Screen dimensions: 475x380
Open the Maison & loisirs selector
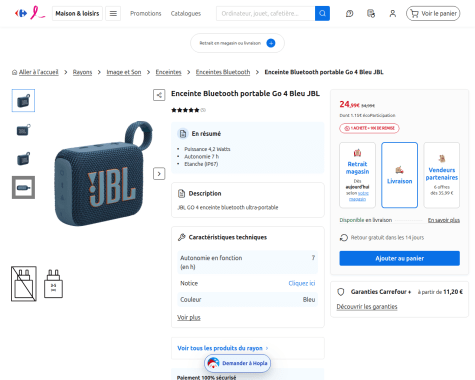point(77,13)
